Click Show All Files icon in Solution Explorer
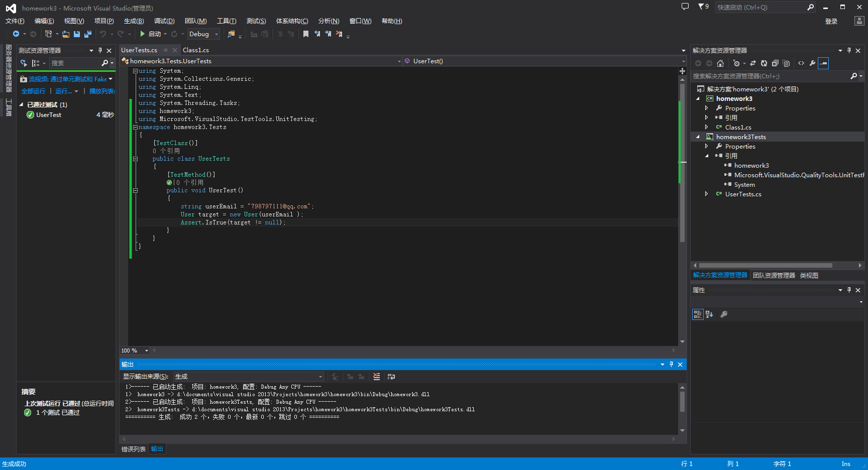This screenshot has height=470, width=868. [x=786, y=63]
